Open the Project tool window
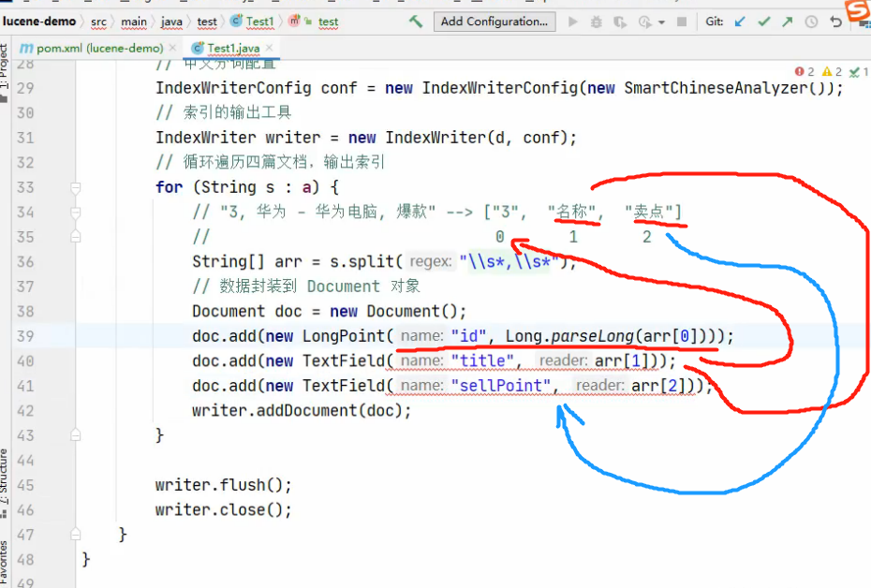871x588 pixels. 5,72
